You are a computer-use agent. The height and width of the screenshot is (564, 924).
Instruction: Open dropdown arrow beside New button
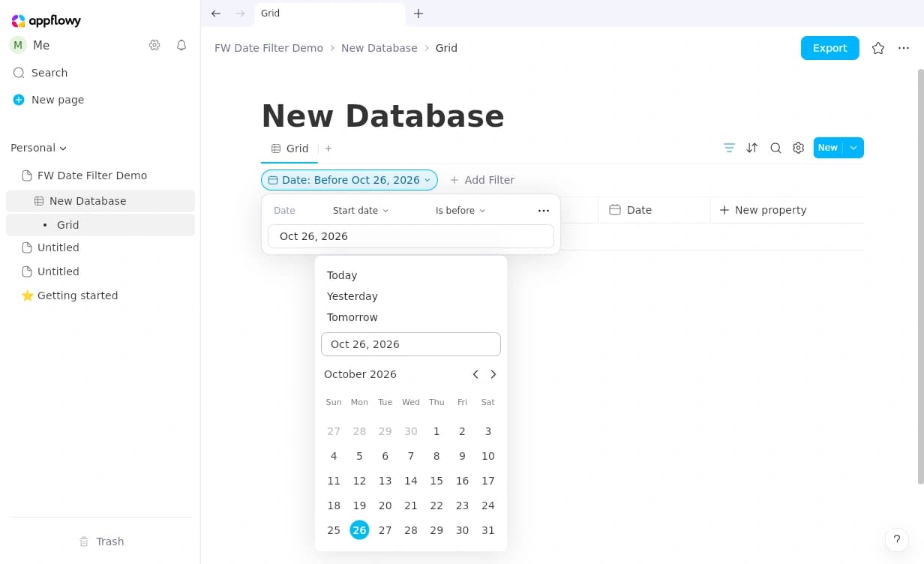(853, 148)
